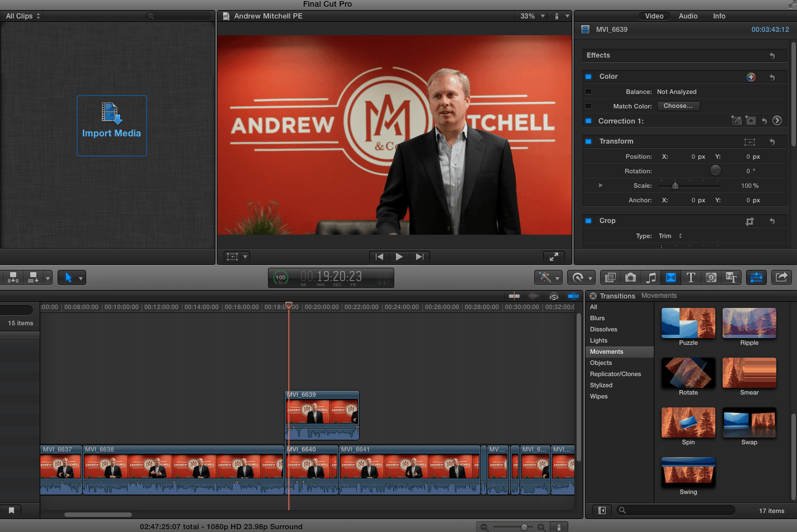Switch to the Audio inspector tab

688,16
